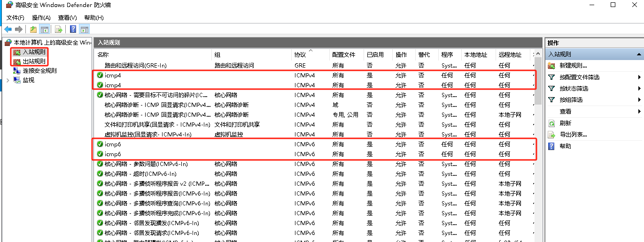Click the 路由和远程访问 group cell

pyautogui.click(x=234, y=66)
